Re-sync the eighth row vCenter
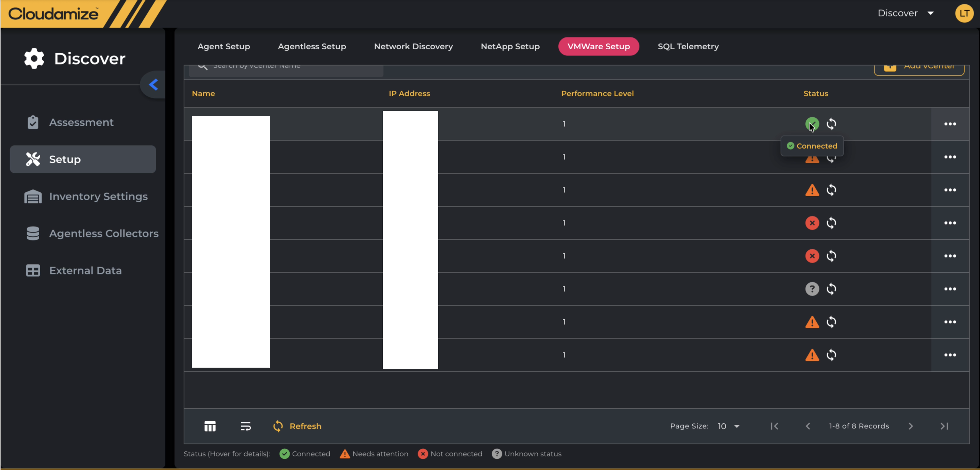The height and width of the screenshot is (470, 980). [831, 355]
